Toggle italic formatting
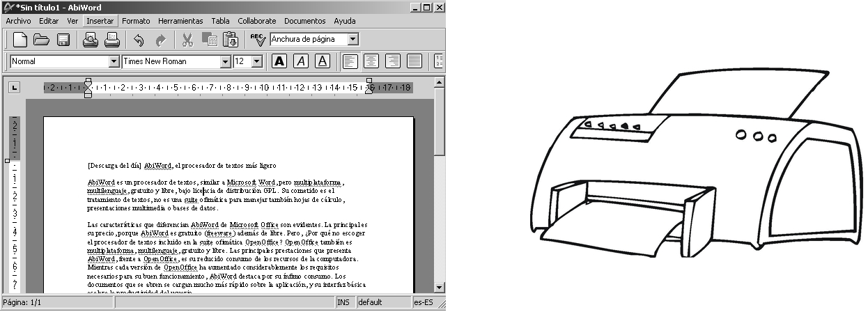This screenshot has width=868, height=312. point(300,61)
